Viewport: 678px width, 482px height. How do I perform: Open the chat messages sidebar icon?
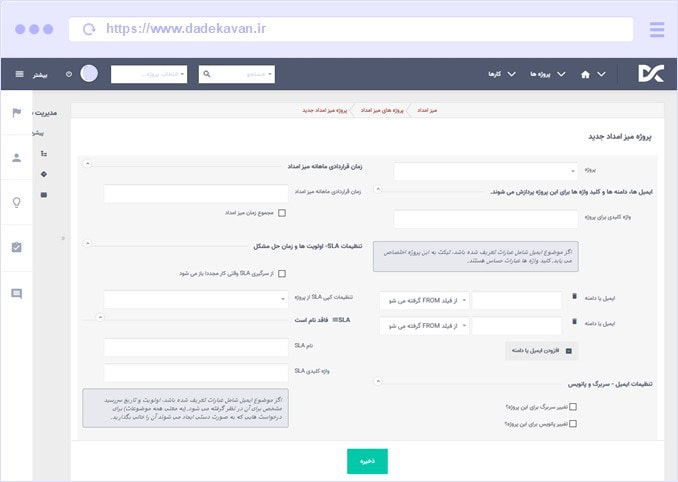pos(16,293)
